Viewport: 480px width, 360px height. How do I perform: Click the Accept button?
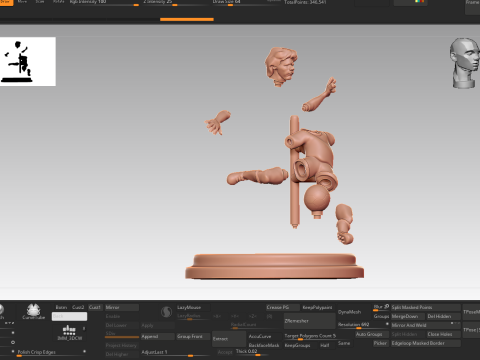pyautogui.click(x=225, y=352)
